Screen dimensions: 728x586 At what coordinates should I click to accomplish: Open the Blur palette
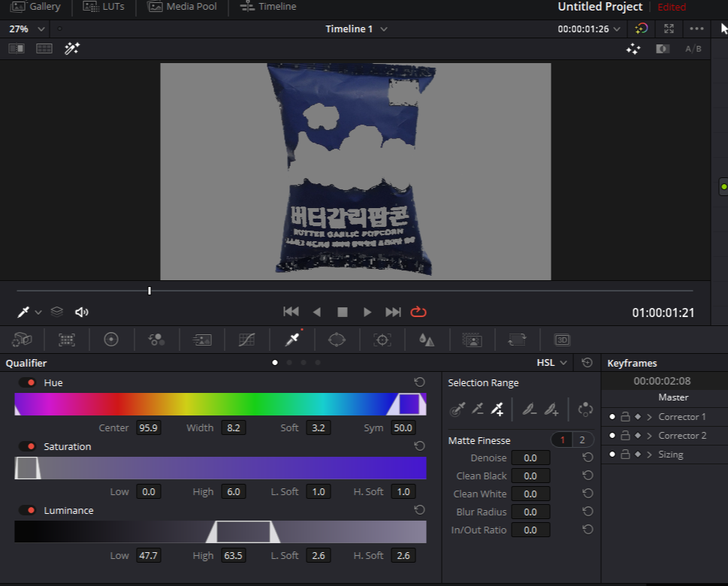426,340
